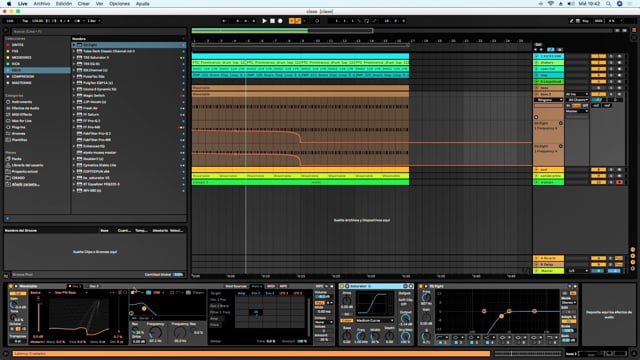Open the Opciones menu

click(119, 4)
